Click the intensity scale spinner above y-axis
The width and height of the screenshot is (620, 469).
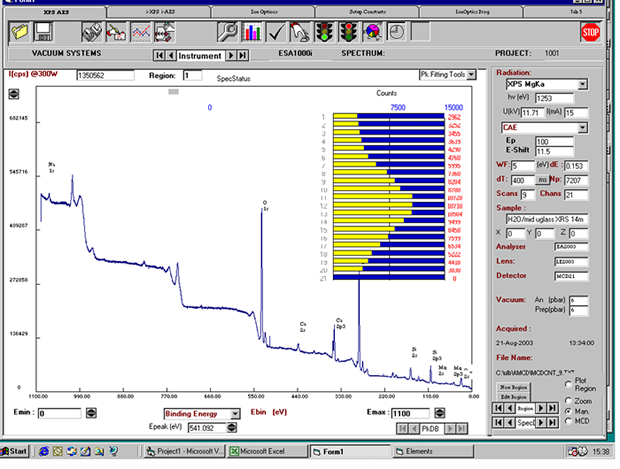[14, 94]
